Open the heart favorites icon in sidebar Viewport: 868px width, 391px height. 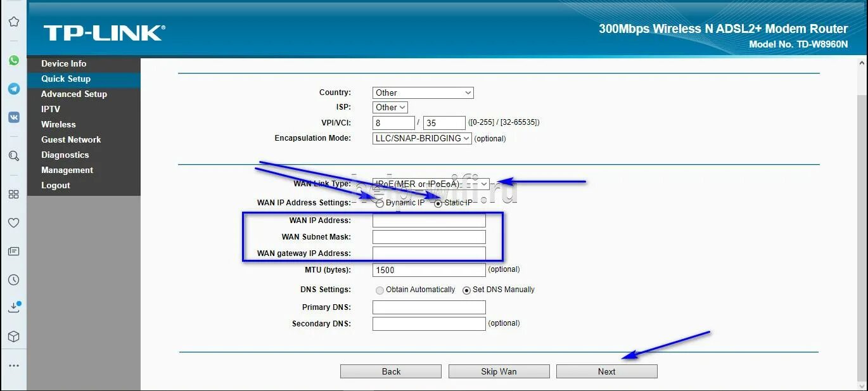[13, 223]
